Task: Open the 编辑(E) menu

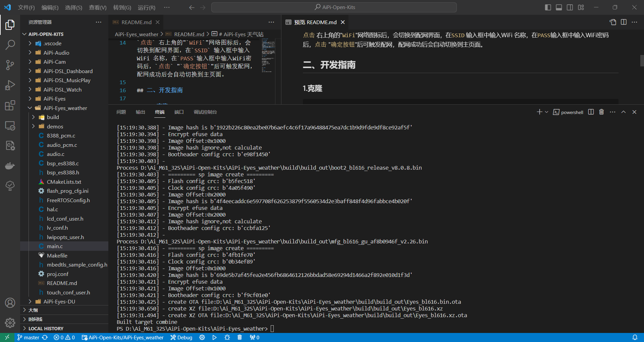Action: click(50, 7)
